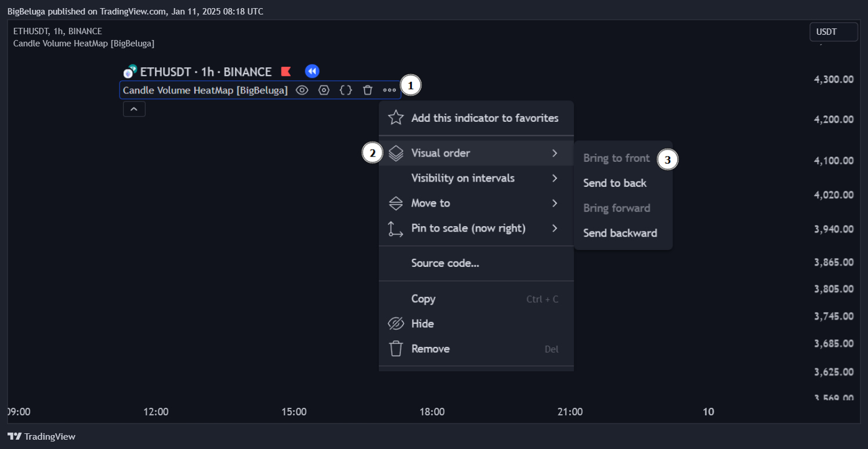This screenshot has width=868, height=449.
Task: Click the 3,940.00 price label
Action: pyautogui.click(x=834, y=229)
